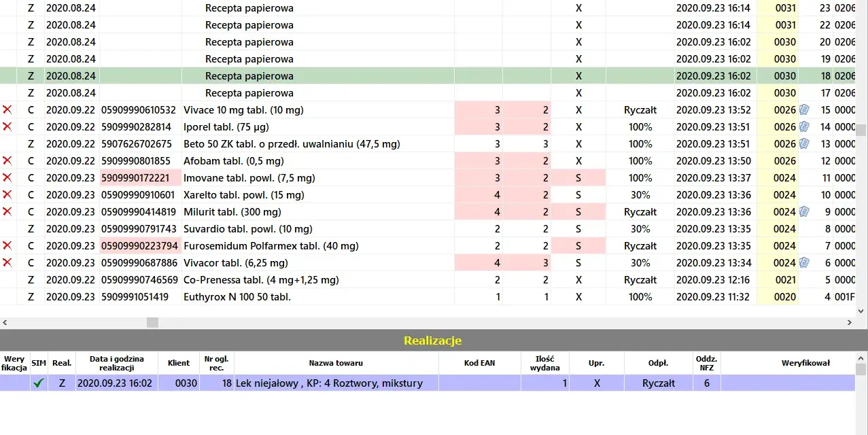
Task: Sort by Weryfikacja column header
Action: [14, 363]
